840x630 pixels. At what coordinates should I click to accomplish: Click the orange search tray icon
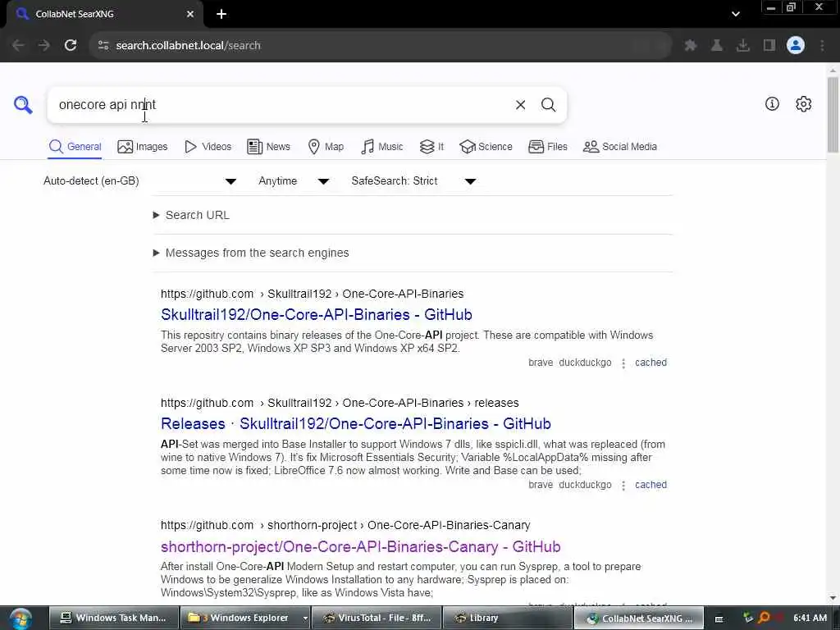764,618
